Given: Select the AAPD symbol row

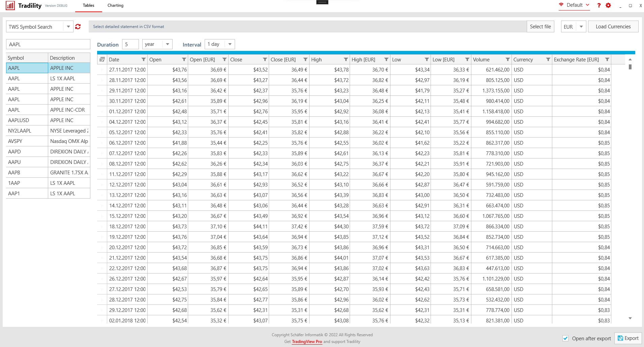Looking at the screenshot, I should point(48,152).
